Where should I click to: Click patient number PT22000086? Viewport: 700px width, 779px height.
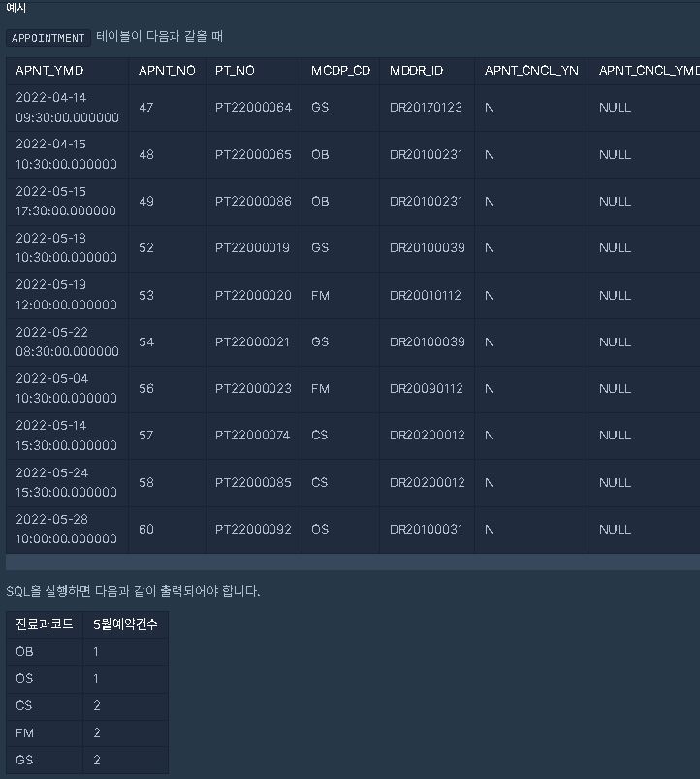(253, 201)
